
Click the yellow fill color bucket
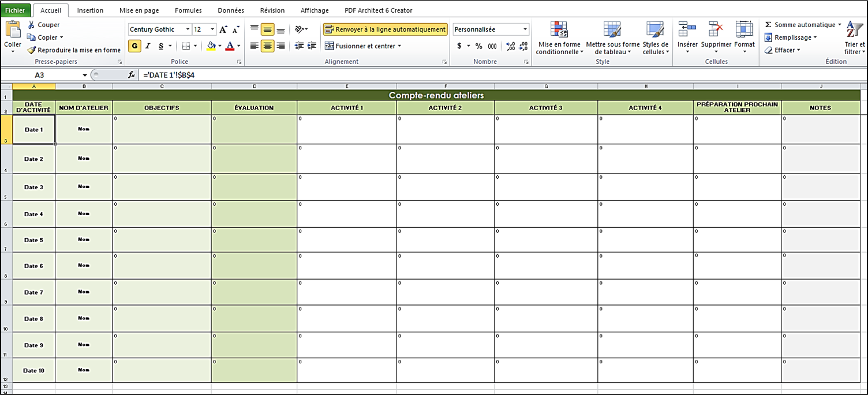[x=211, y=46]
